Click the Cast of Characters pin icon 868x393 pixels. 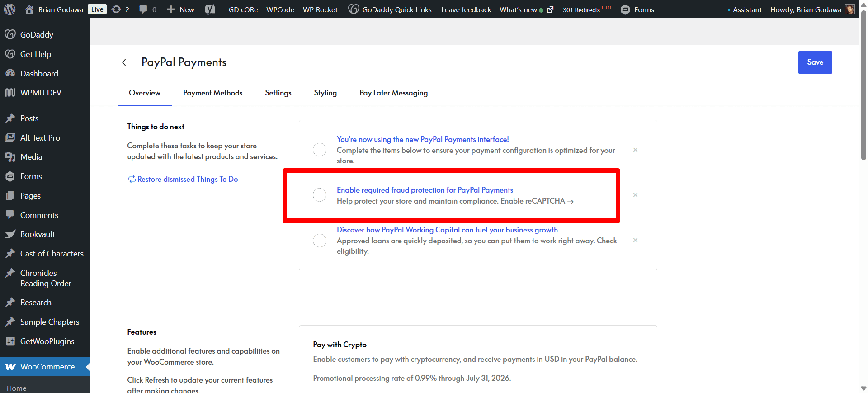[10, 254]
